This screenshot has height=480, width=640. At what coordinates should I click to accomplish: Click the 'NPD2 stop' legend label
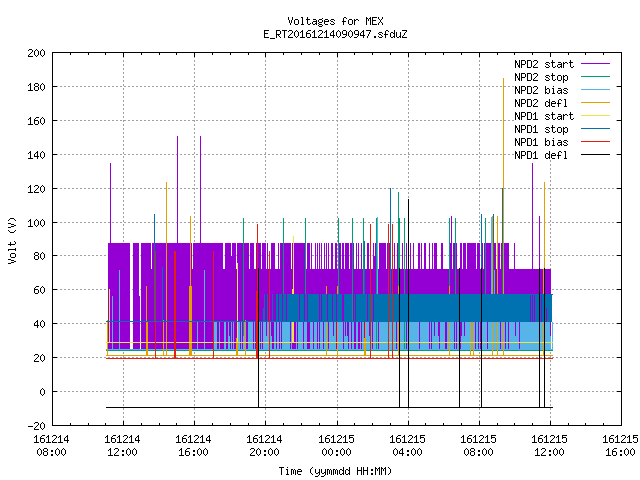541,77
